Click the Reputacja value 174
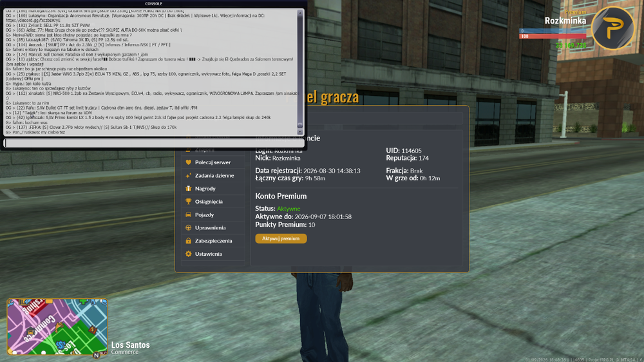The image size is (644, 362). click(424, 158)
